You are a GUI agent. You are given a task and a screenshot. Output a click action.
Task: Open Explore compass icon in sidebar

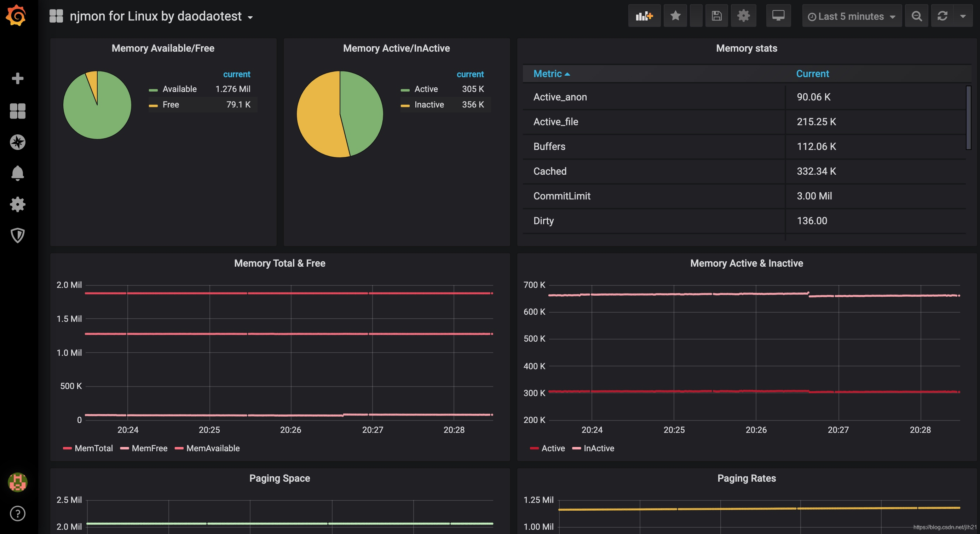17,142
